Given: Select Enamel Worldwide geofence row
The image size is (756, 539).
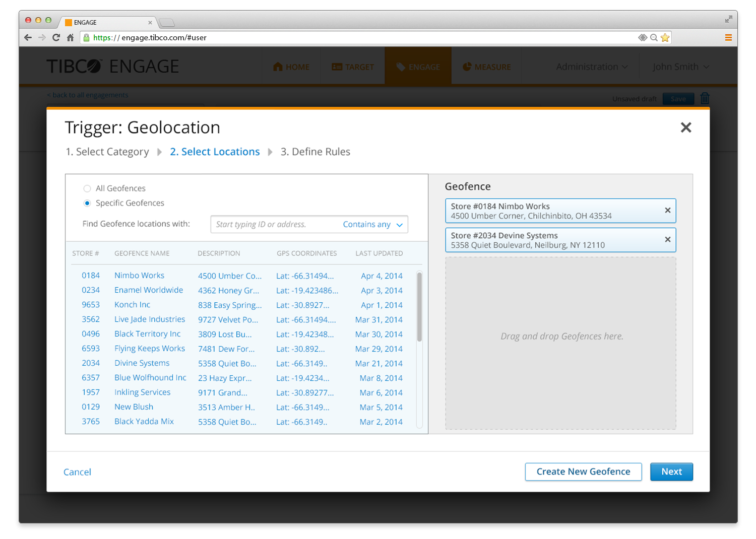Looking at the screenshot, I should [242, 290].
